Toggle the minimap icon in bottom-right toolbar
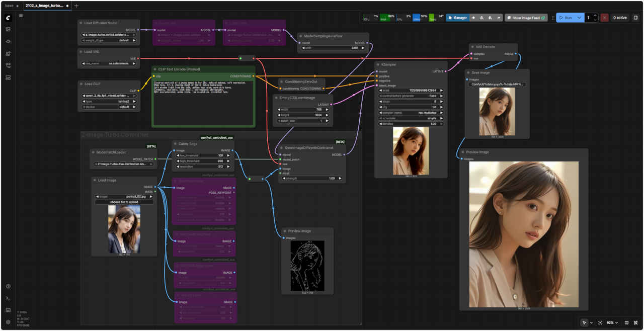Viewport: 644px width, 331px height. 626,322
